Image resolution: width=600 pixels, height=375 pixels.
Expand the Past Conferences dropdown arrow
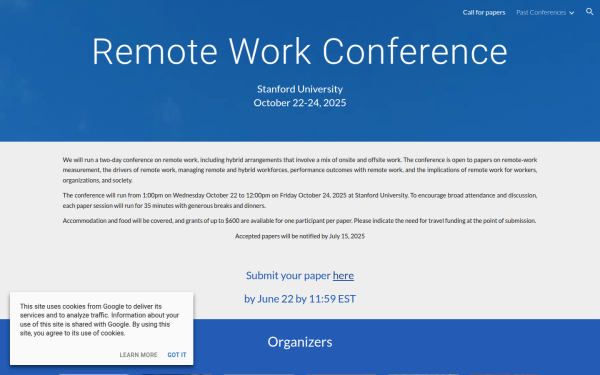571,13
